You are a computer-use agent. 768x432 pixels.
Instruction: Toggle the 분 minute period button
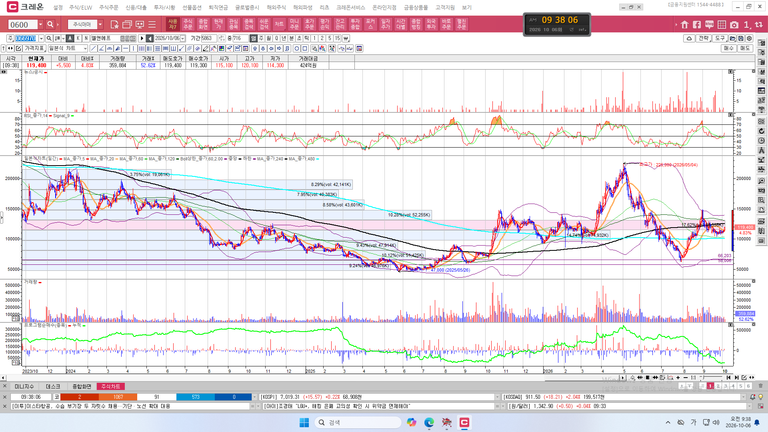(291, 38)
